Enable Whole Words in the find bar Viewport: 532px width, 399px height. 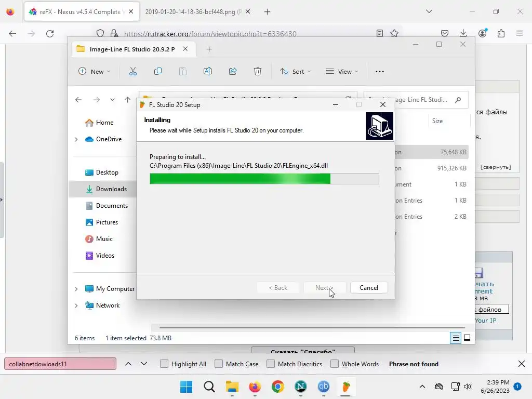point(334,364)
